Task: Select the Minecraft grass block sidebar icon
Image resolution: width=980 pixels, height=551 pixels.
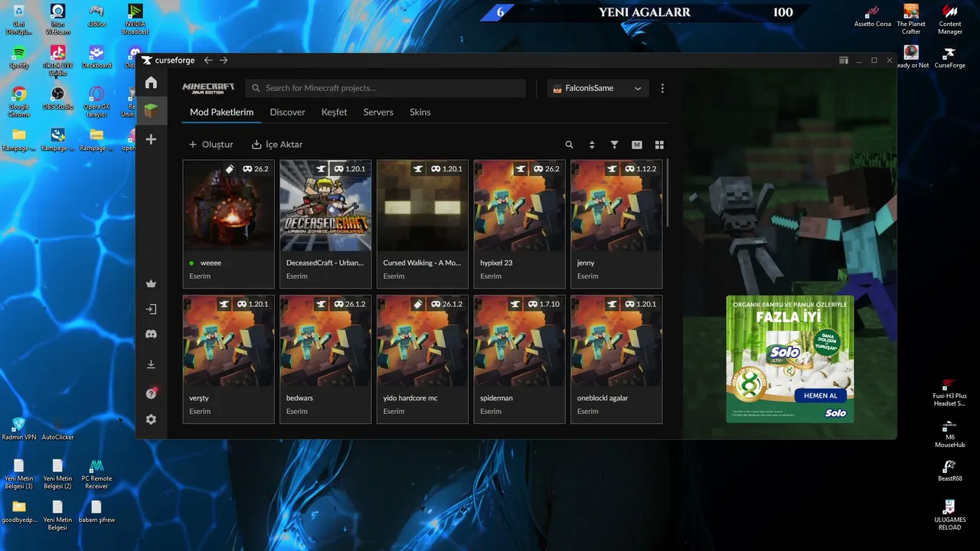Action: click(x=151, y=111)
